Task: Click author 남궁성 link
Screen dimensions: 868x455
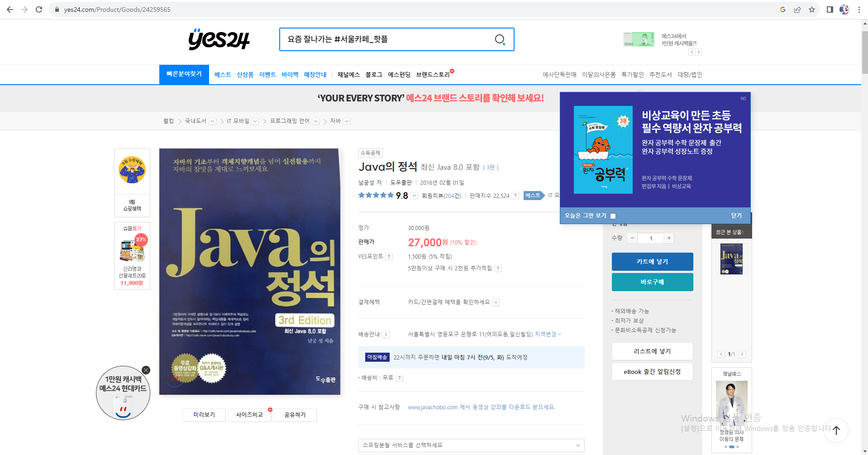Action: pos(366,182)
